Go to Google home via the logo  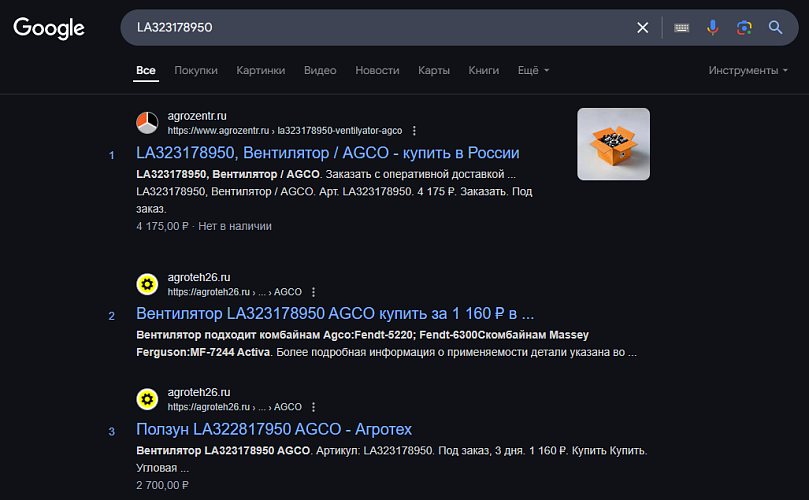(x=49, y=28)
